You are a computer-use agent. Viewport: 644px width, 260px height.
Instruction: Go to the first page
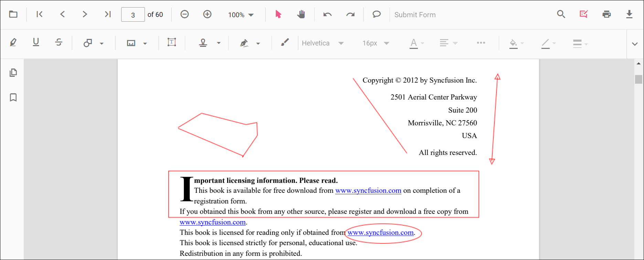(40, 14)
